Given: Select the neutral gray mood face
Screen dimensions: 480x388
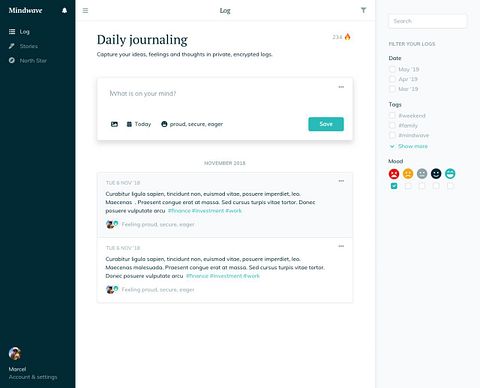Looking at the screenshot, I should 422,174.
